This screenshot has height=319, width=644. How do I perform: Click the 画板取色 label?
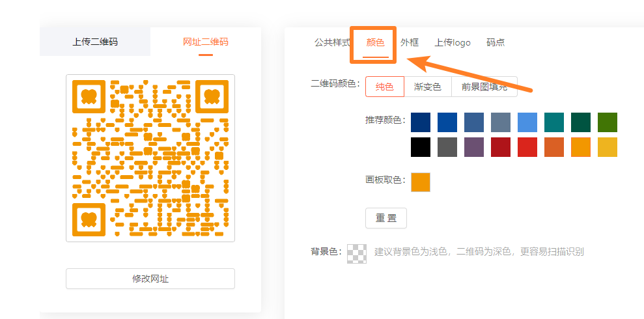click(385, 180)
